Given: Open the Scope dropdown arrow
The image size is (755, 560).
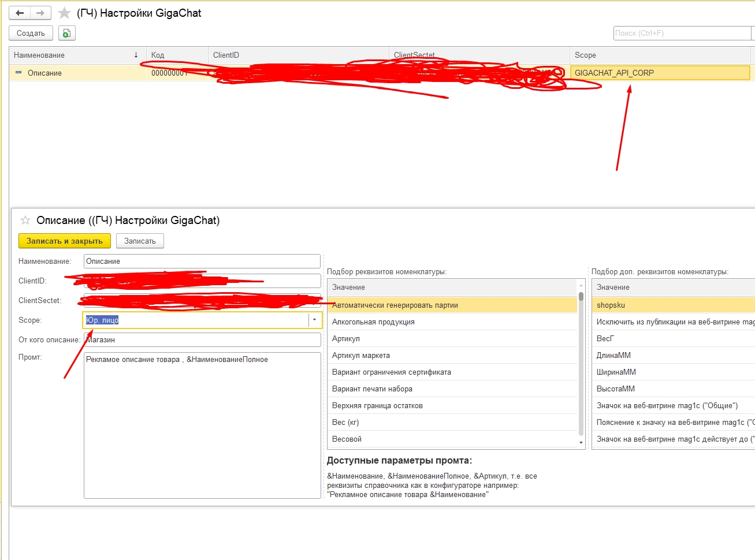Looking at the screenshot, I should [314, 320].
